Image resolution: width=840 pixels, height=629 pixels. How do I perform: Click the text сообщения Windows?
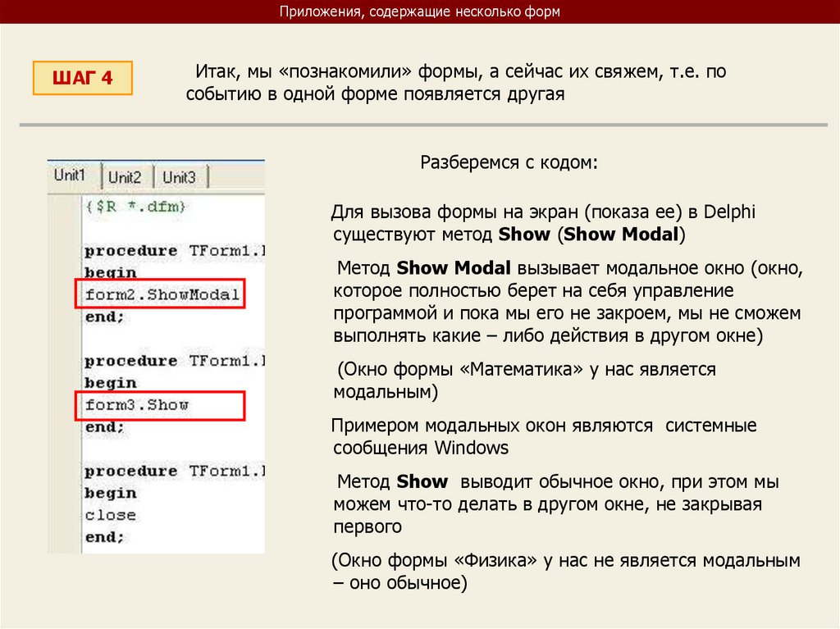coord(421,448)
